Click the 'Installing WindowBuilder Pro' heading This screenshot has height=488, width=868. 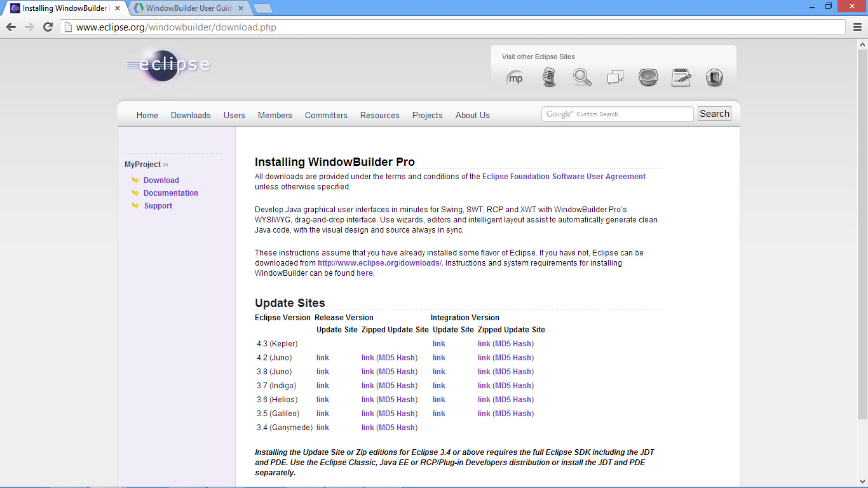335,162
